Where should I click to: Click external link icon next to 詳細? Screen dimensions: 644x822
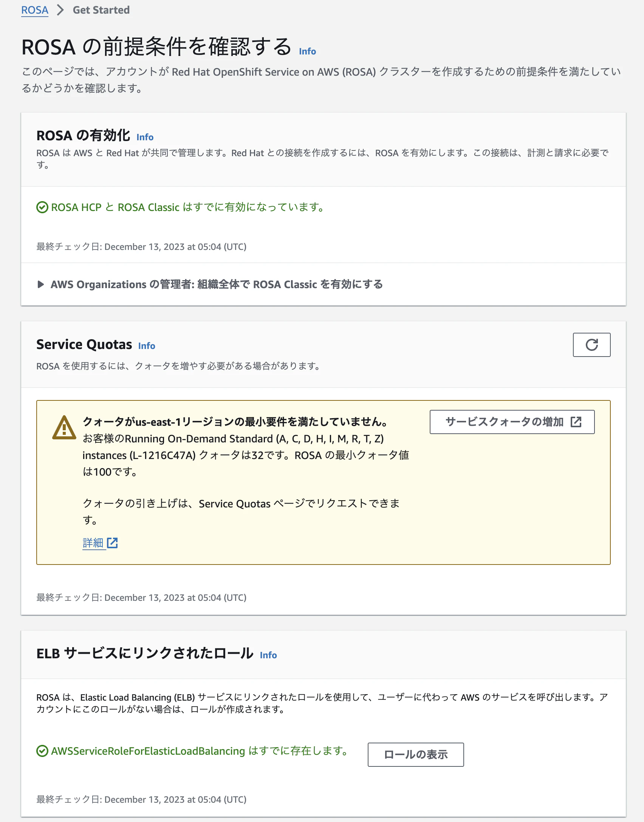112,543
